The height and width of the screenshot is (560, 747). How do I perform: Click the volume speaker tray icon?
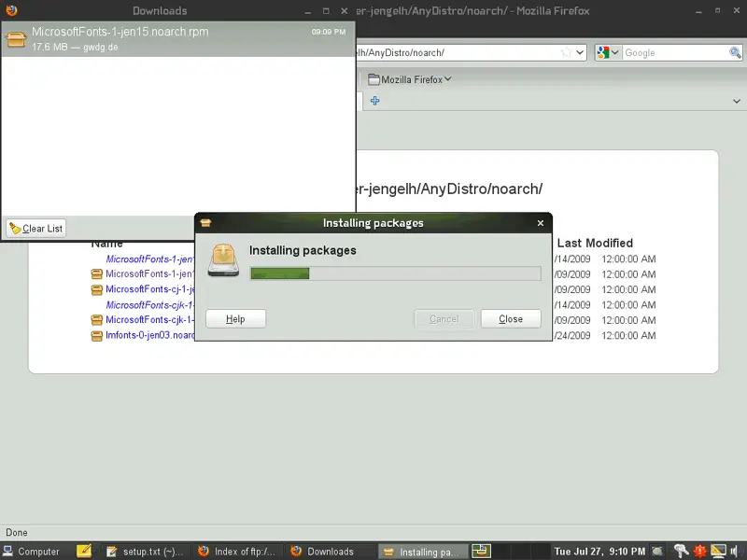point(735,551)
